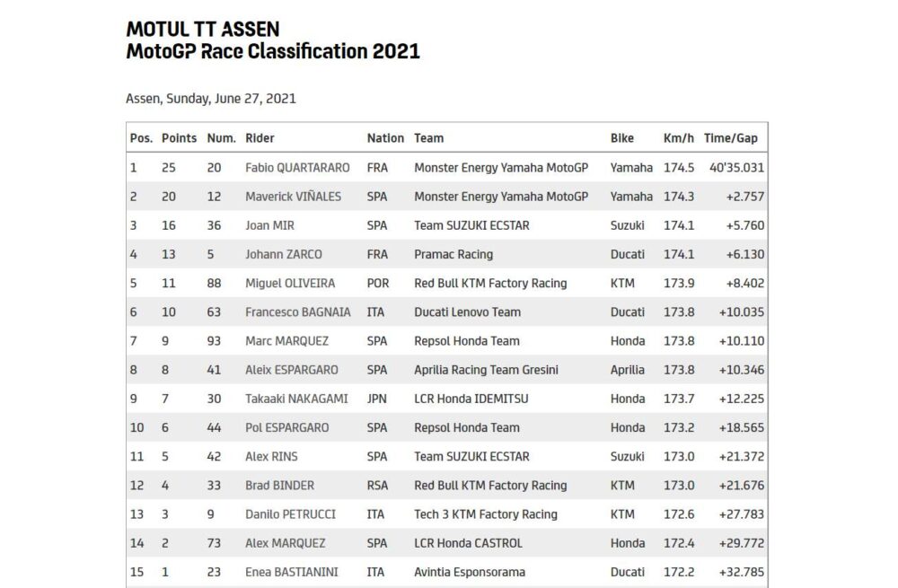
Task: Click the Pos. column header
Action: coord(141,138)
